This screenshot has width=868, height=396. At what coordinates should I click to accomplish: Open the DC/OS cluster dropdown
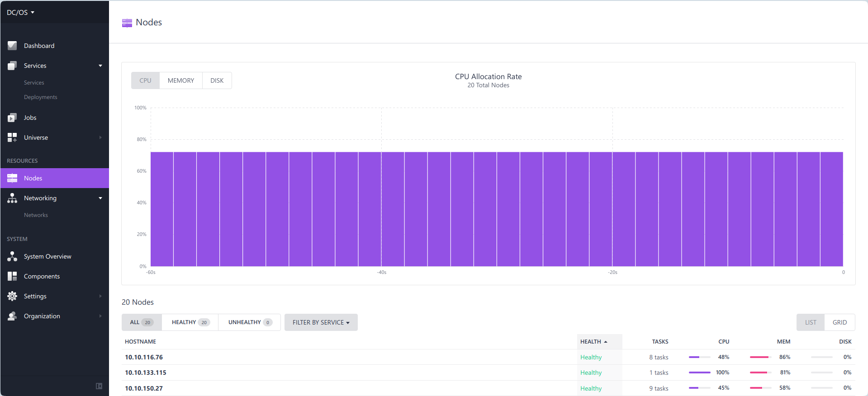[x=21, y=12]
